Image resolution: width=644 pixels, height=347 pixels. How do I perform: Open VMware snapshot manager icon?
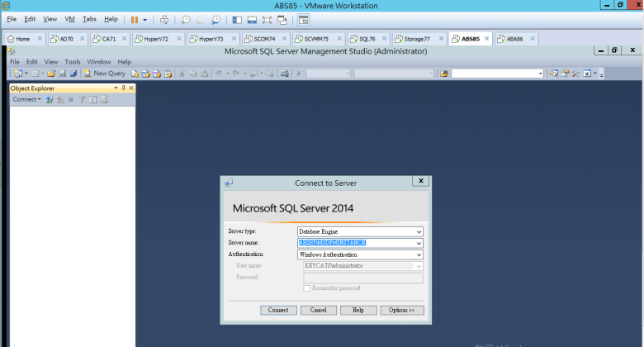pos(216,19)
